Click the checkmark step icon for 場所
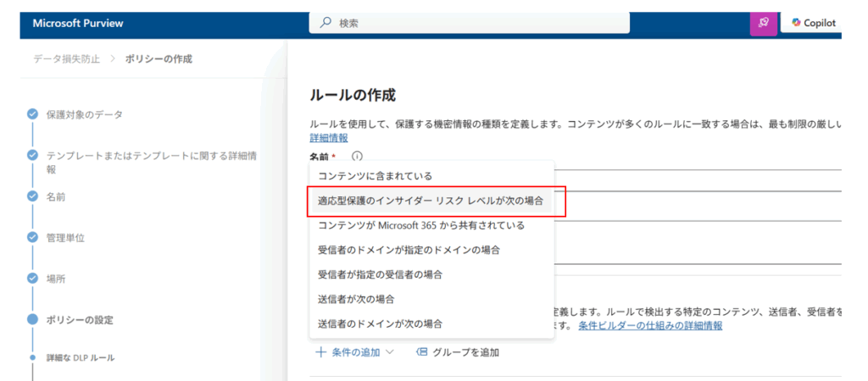The width and height of the screenshot is (868, 381). 32,278
